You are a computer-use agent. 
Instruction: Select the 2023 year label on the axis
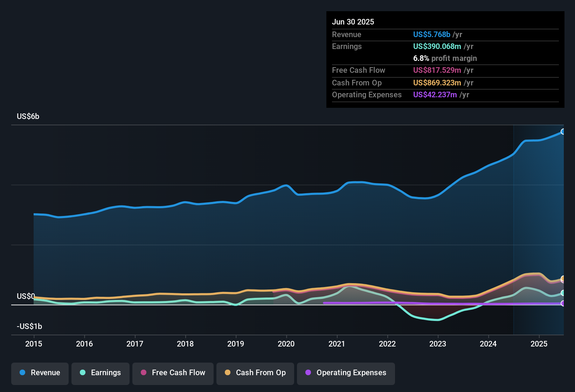tap(438, 344)
